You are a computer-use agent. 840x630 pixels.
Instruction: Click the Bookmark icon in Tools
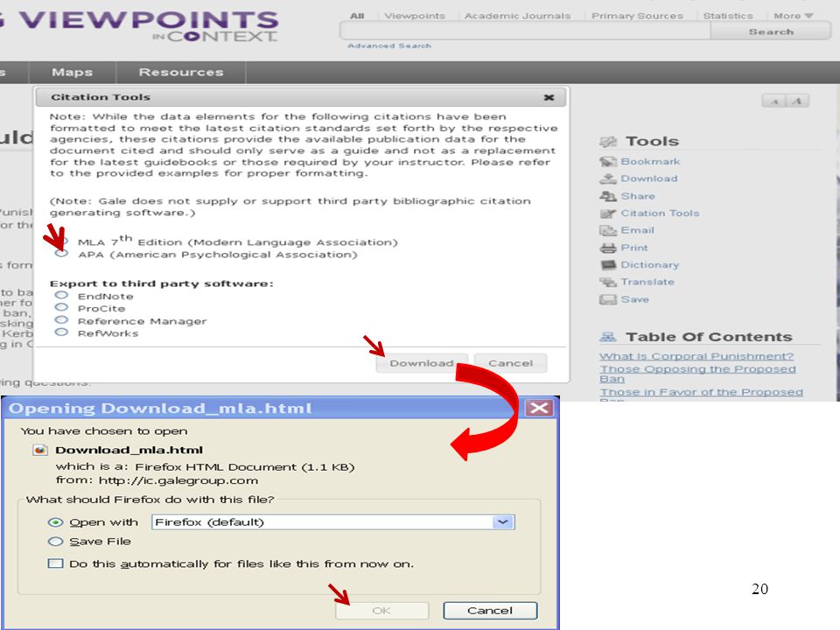608,161
